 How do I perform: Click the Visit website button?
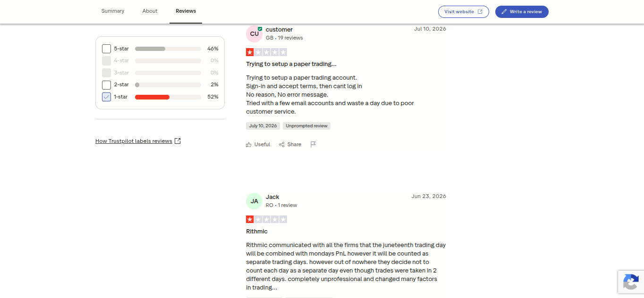click(464, 12)
